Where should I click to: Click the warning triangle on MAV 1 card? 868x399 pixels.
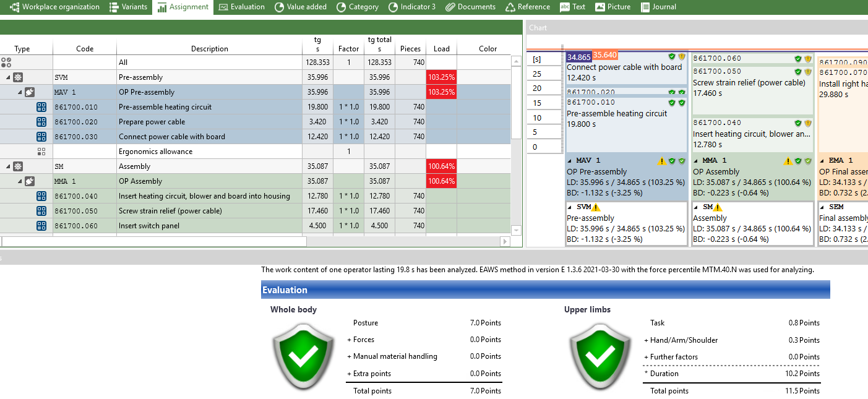point(661,161)
